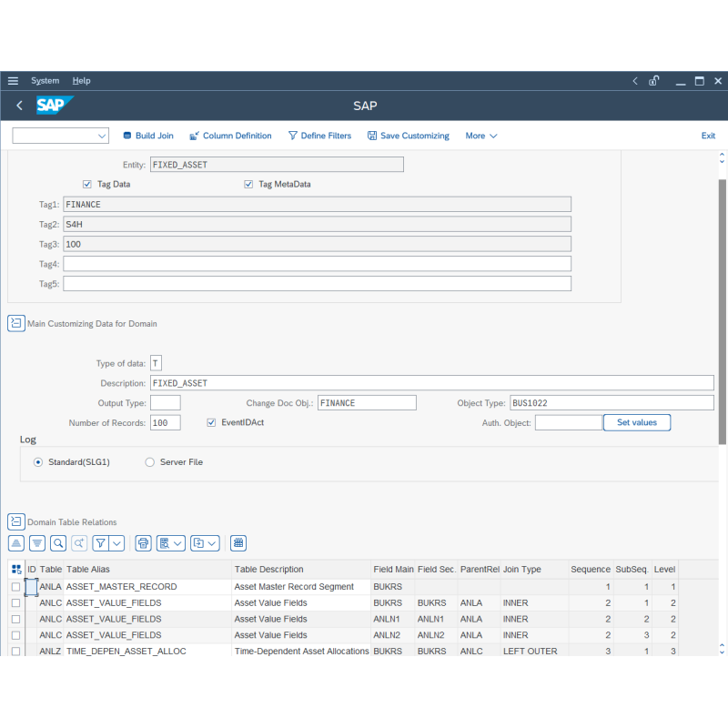Click the Set values button
The height and width of the screenshot is (728, 728).
pos(636,422)
